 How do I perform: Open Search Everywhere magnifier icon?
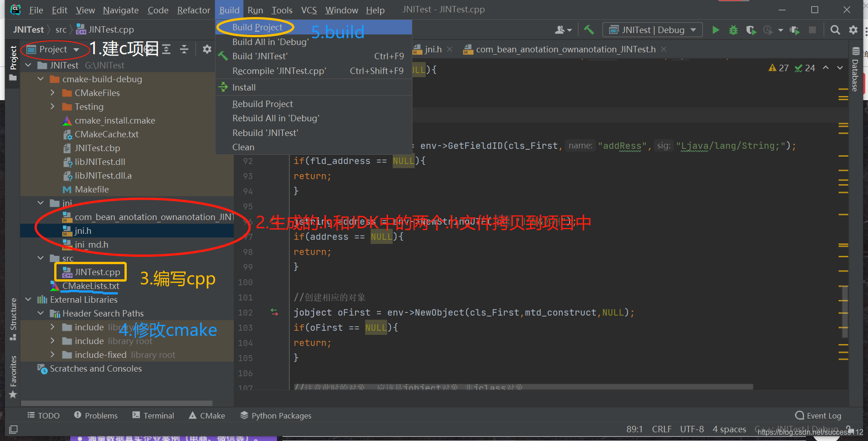click(x=835, y=30)
